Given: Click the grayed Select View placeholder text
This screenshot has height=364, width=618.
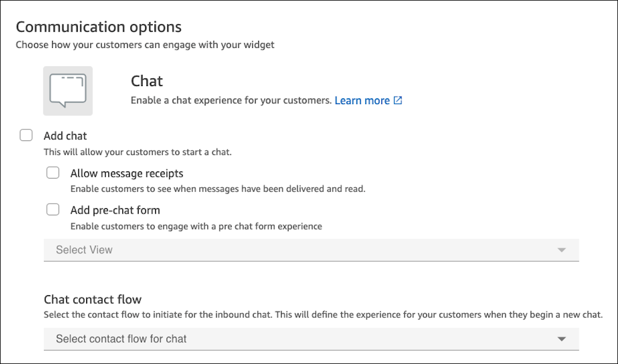Looking at the screenshot, I should pos(83,250).
